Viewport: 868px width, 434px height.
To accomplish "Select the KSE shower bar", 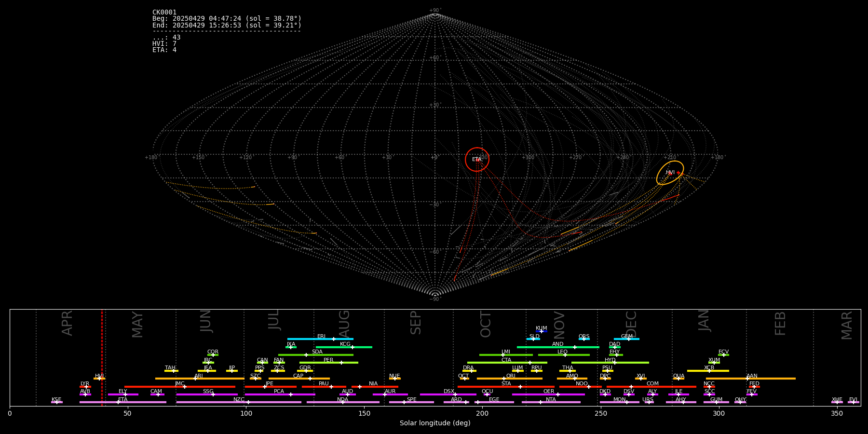I will pos(57,402).
